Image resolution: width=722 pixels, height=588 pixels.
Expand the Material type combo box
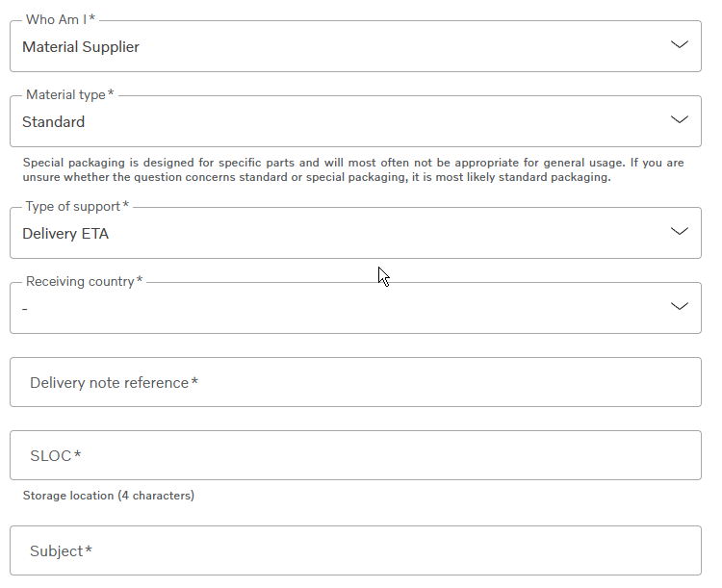[x=355, y=121]
